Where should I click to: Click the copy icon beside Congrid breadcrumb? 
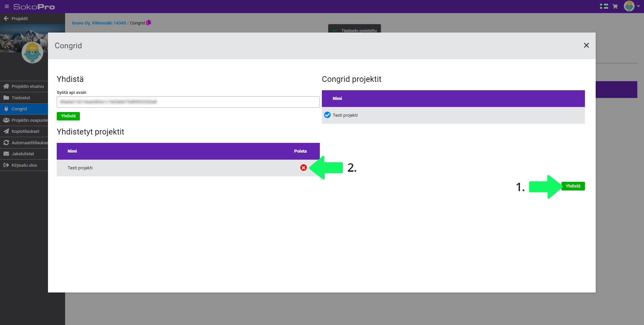pyautogui.click(x=149, y=22)
